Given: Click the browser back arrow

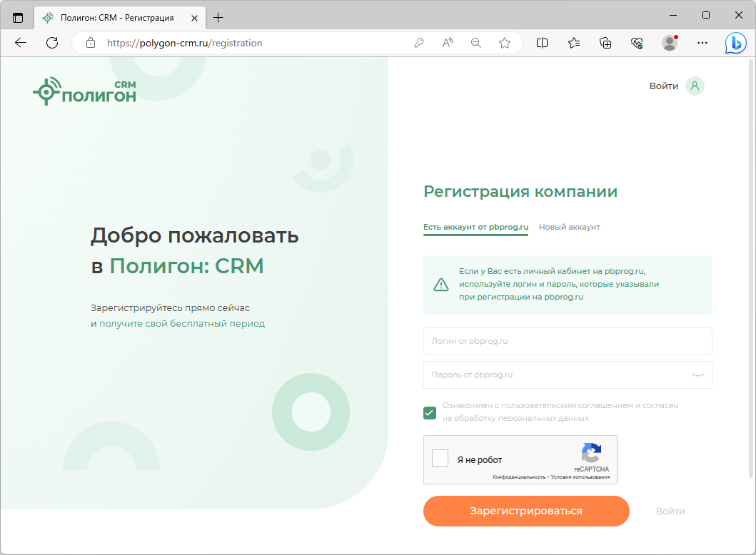Looking at the screenshot, I should (x=21, y=43).
